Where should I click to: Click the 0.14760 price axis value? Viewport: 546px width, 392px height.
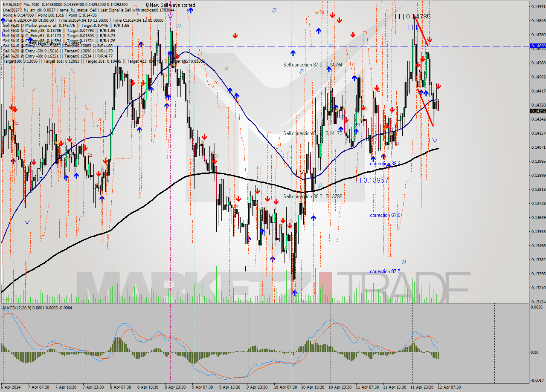click(x=538, y=35)
